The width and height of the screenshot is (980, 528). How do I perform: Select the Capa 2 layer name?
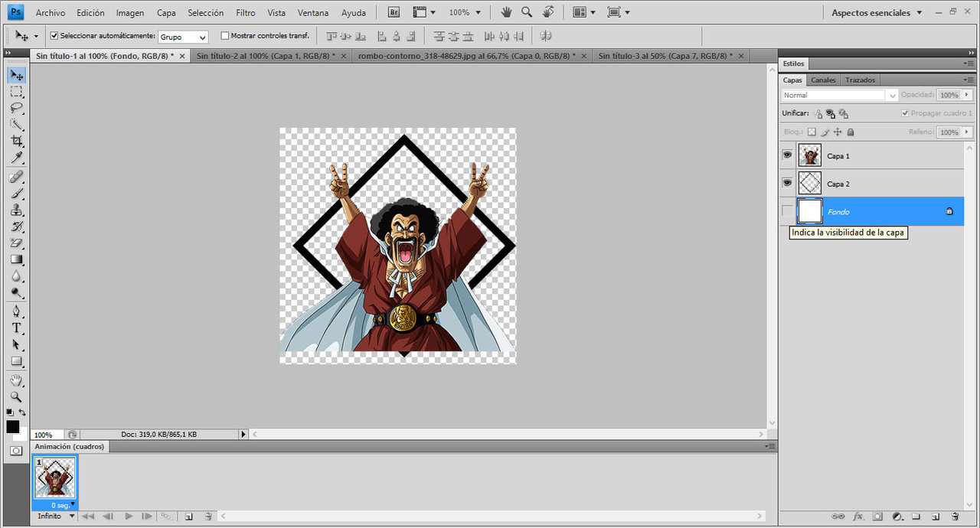[x=838, y=184]
